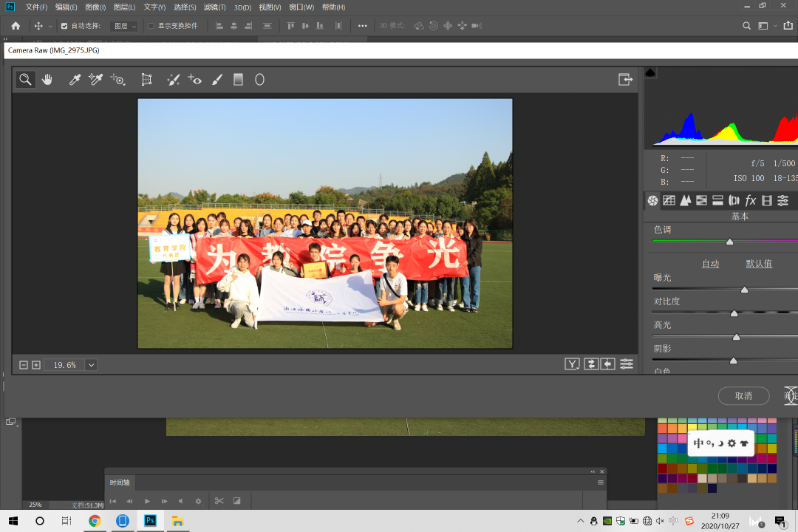The width and height of the screenshot is (798, 532).
Task: Open the 滤镜(T) menu
Action: pyautogui.click(x=215, y=7)
